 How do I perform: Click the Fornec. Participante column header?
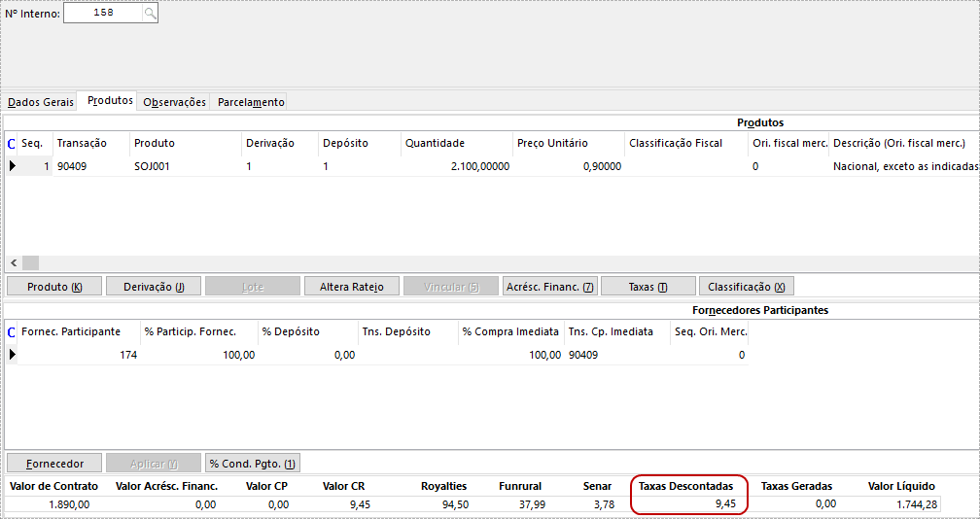pyautogui.click(x=79, y=331)
